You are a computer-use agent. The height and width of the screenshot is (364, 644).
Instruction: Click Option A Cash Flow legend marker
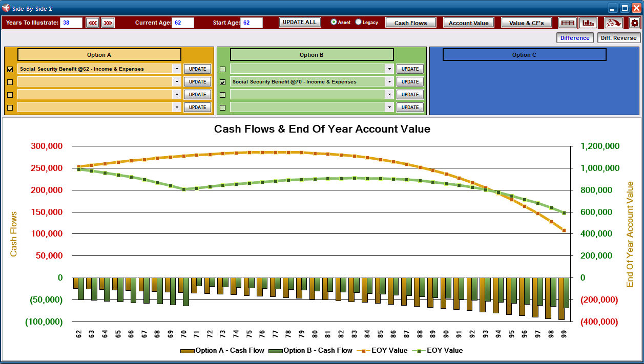point(188,351)
